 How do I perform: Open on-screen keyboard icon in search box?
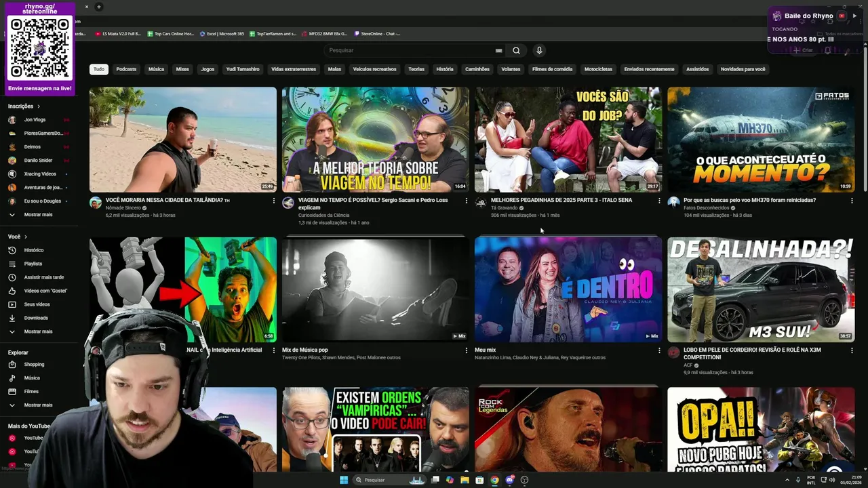pos(498,50)
